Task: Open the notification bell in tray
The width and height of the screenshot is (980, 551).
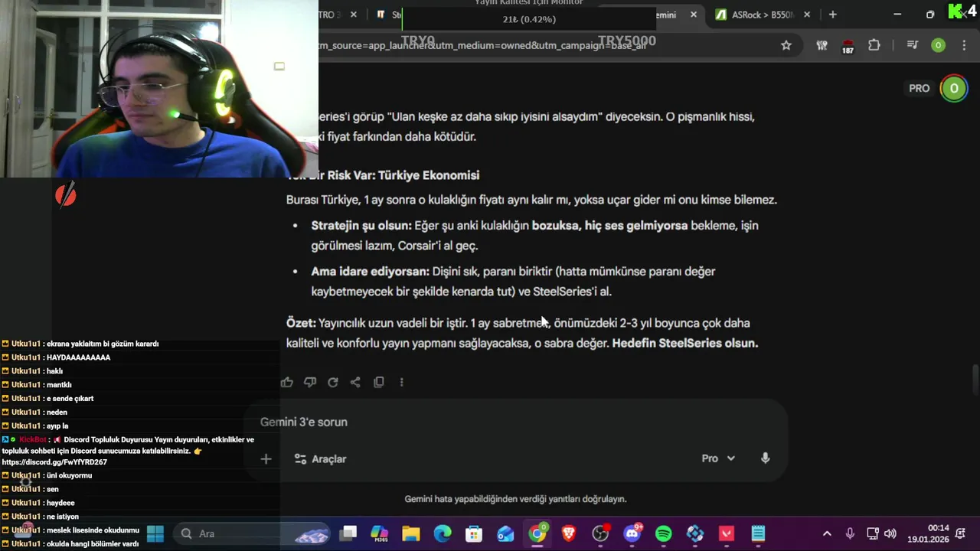Action: [x=960, y=533]
